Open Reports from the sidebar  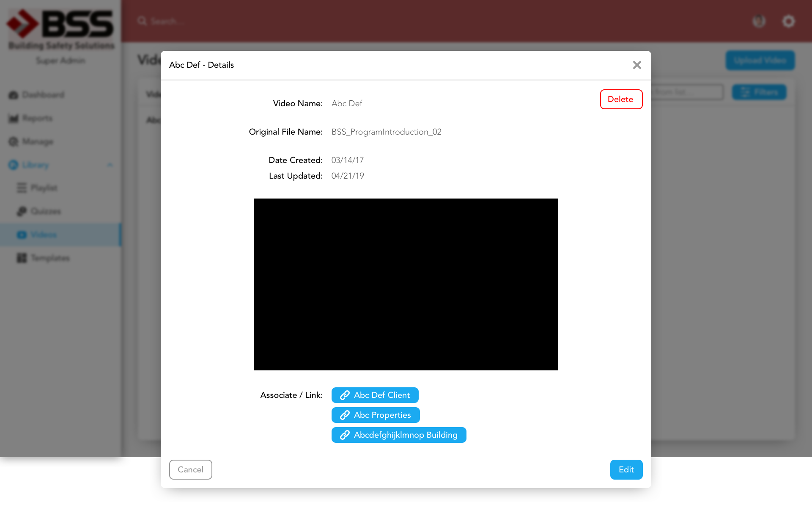37,118
